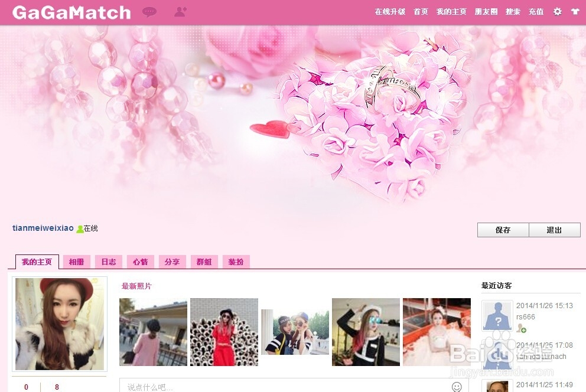Open 充值 in the top navigation
This screenshot has height=392, width=586.
click(x=536, y=12)
